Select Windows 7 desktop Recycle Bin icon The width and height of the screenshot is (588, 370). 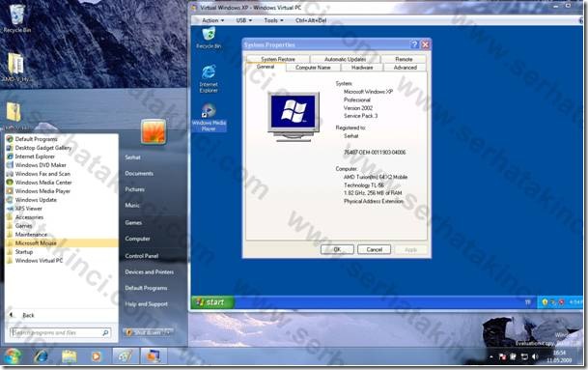tap(16, 18)
